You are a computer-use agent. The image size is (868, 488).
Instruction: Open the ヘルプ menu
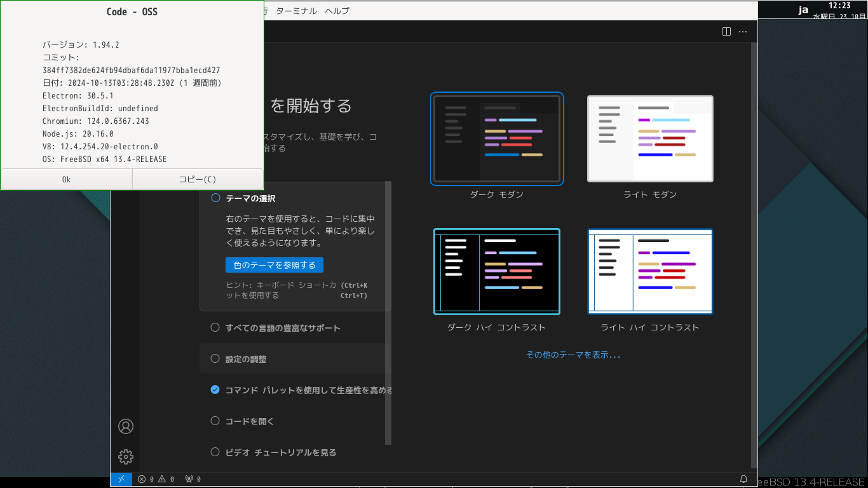tap(337, 11)
